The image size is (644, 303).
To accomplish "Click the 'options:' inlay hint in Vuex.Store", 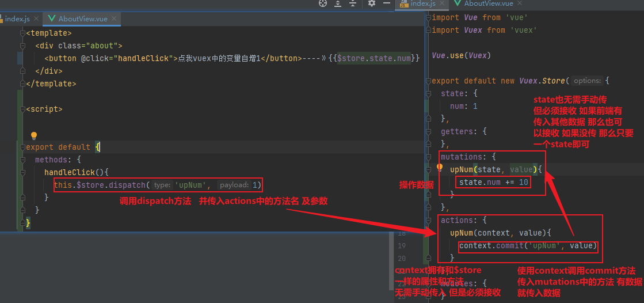I will point(588,81).
